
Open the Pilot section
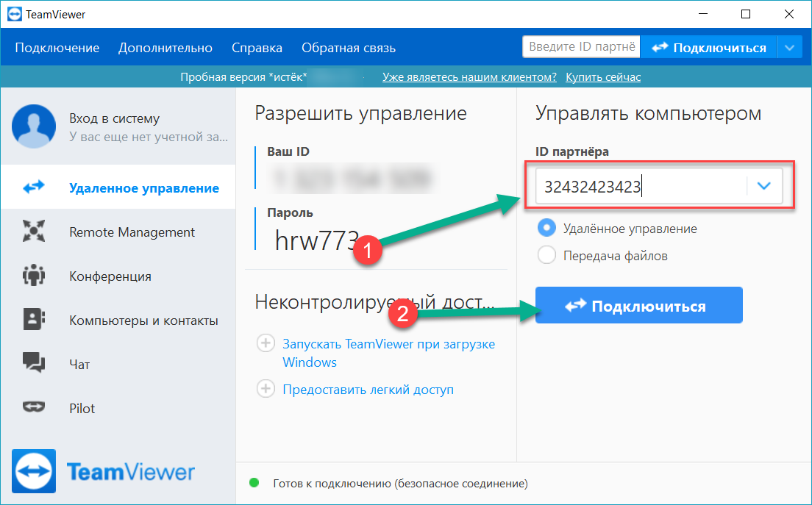pyautogui.click(x=118, y=407)
